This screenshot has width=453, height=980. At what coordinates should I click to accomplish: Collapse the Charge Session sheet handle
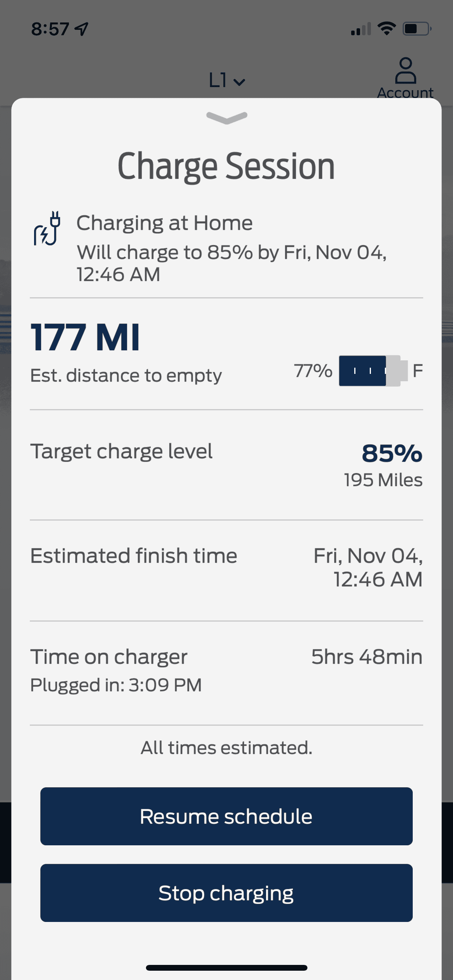[x=226, y=118]
